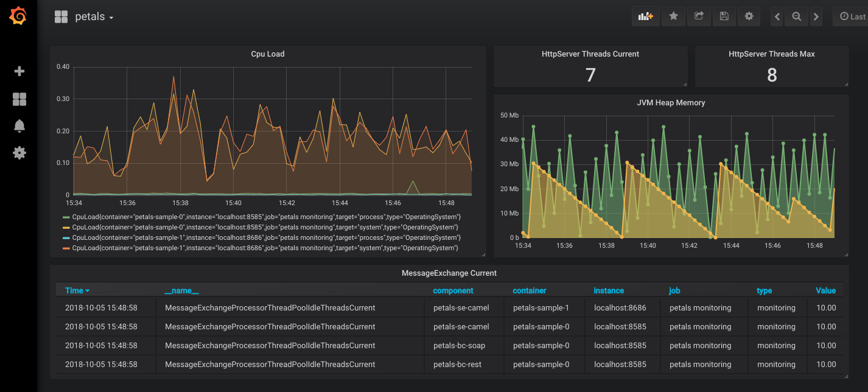Image resolution: width=868 pixels, height=392 pixels.
Task: Click the yellow petals-sample-0 system legend color
Action: point(66,228)
